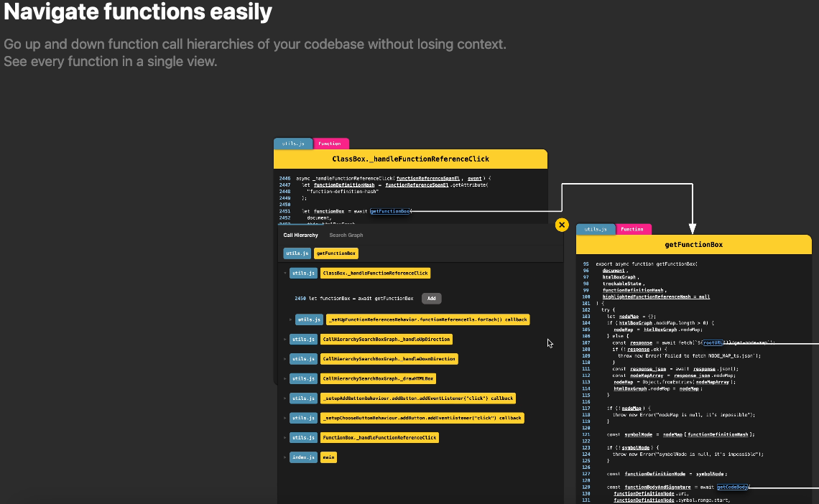Image resolution: width=819 pixels, height=504 pixels.
Task: Expand the _setupAddButtonBehaviour callback row
Action: click(285, 398)
